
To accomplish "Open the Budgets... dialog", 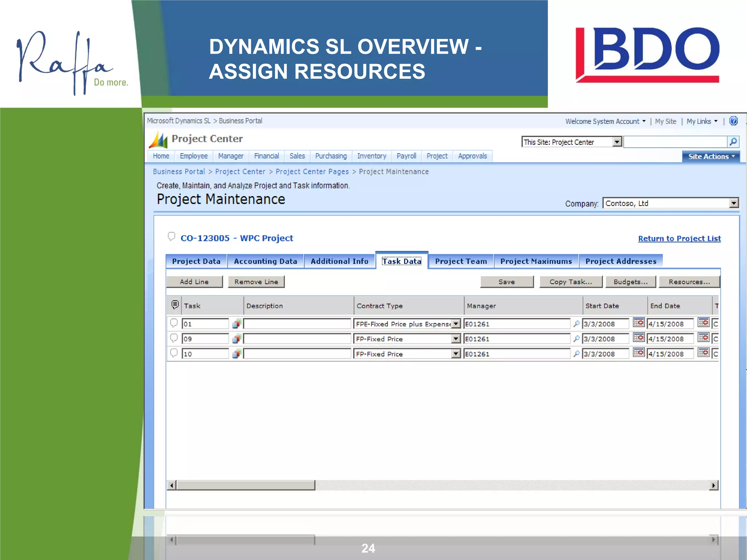I will point(631,282).
